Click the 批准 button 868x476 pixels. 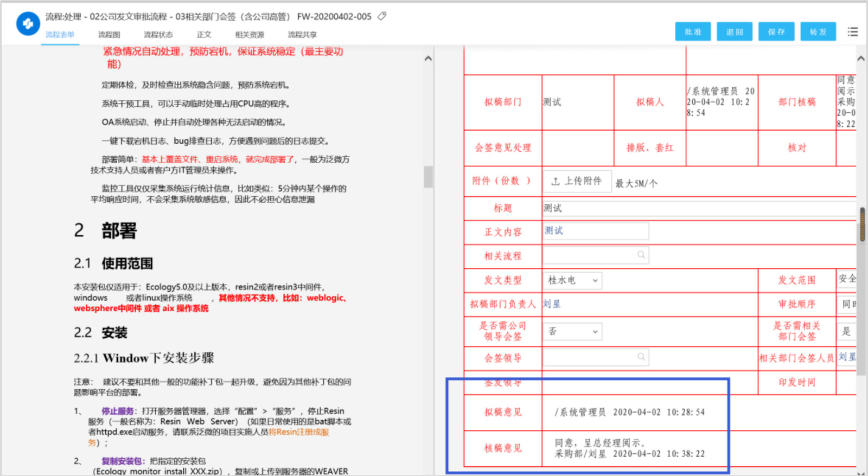click(x=693, y=31)
